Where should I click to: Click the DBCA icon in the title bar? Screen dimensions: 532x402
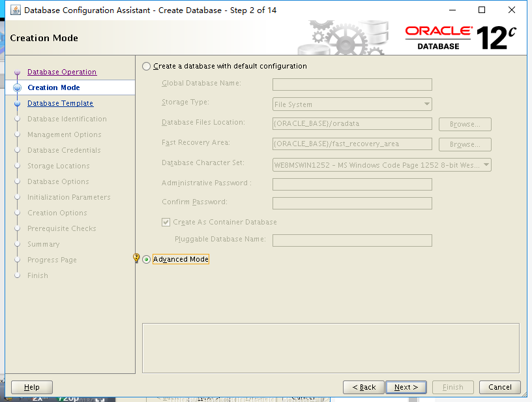tap(16, 10)
